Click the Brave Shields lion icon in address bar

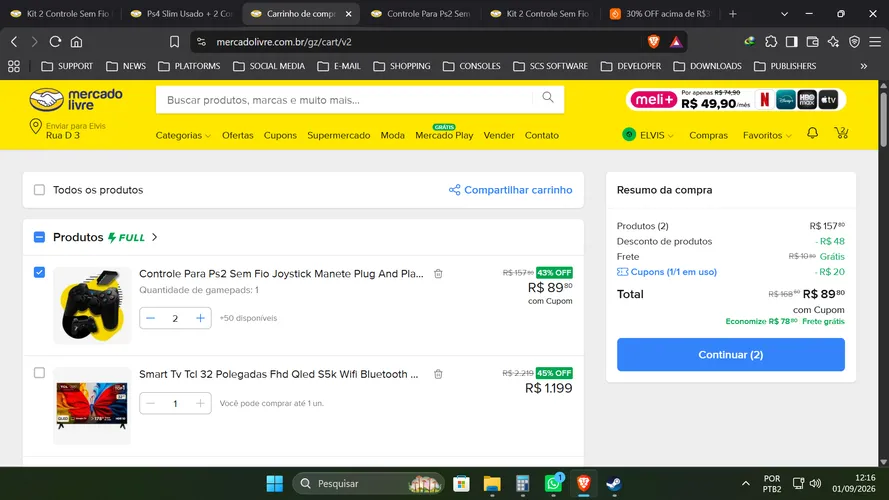click(653, 41)
